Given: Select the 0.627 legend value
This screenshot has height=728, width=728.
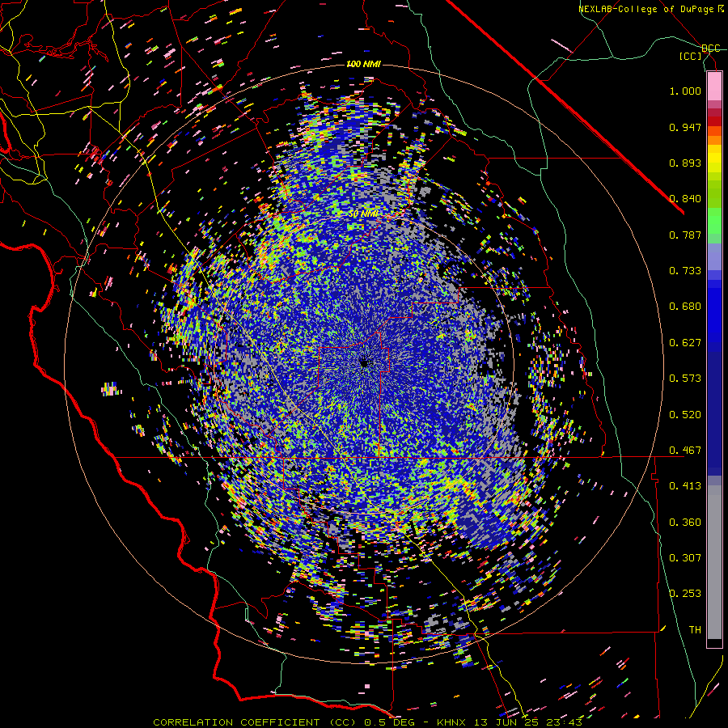Looking at the screenshot, I should pyautogui.click(x=685, y=343).
